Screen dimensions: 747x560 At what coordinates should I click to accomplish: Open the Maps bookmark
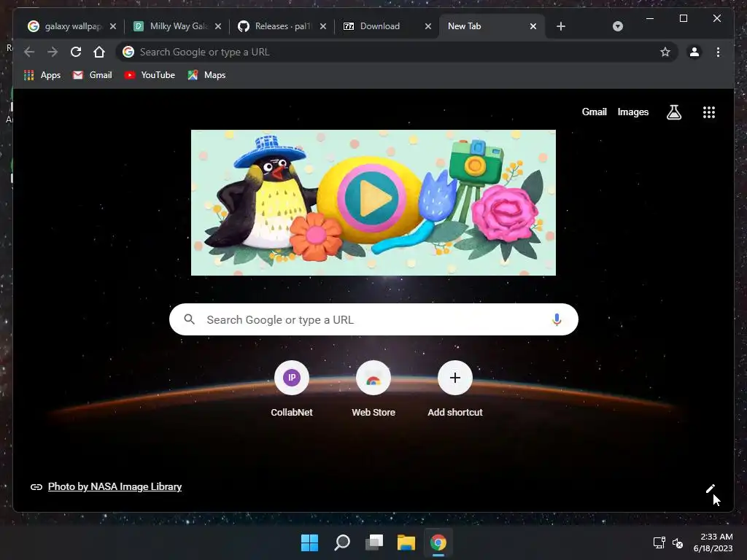tap(206, 75)
